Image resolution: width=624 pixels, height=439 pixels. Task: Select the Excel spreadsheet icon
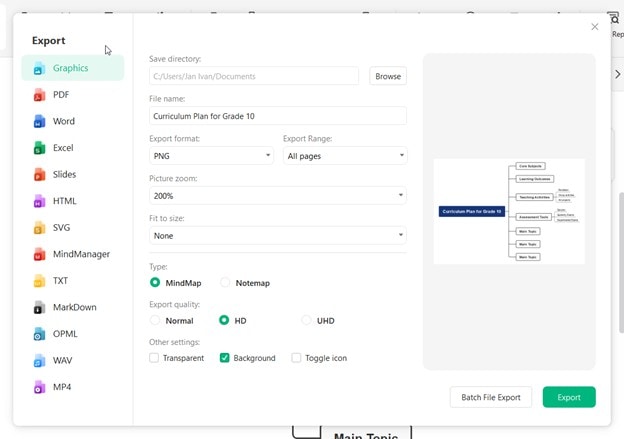(39, 148)
